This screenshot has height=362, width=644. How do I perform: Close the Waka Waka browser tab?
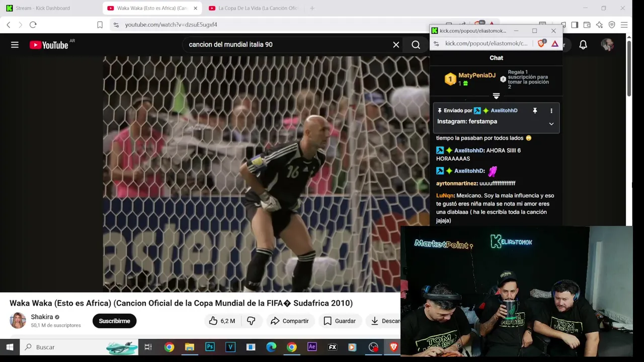click(x=195, y=8)
